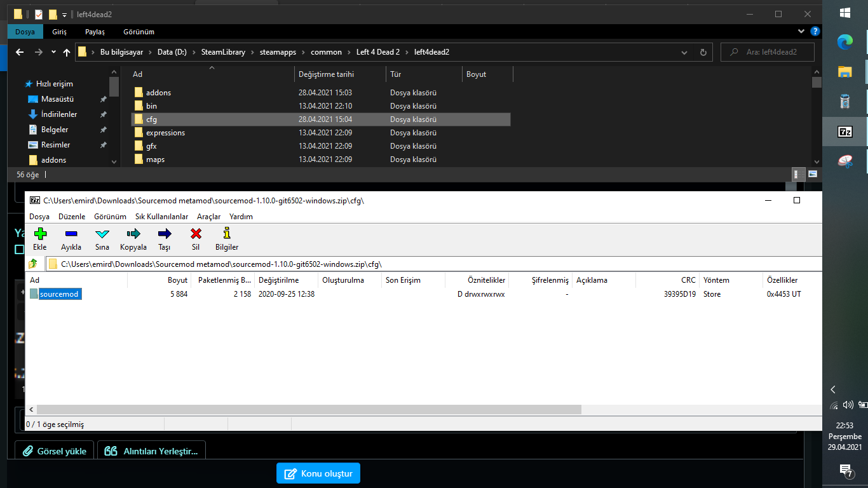The height and width of the screenshot is (488, 868).
Task: Refresh the File Explorer folder view
Action: (x=703, y=52)
